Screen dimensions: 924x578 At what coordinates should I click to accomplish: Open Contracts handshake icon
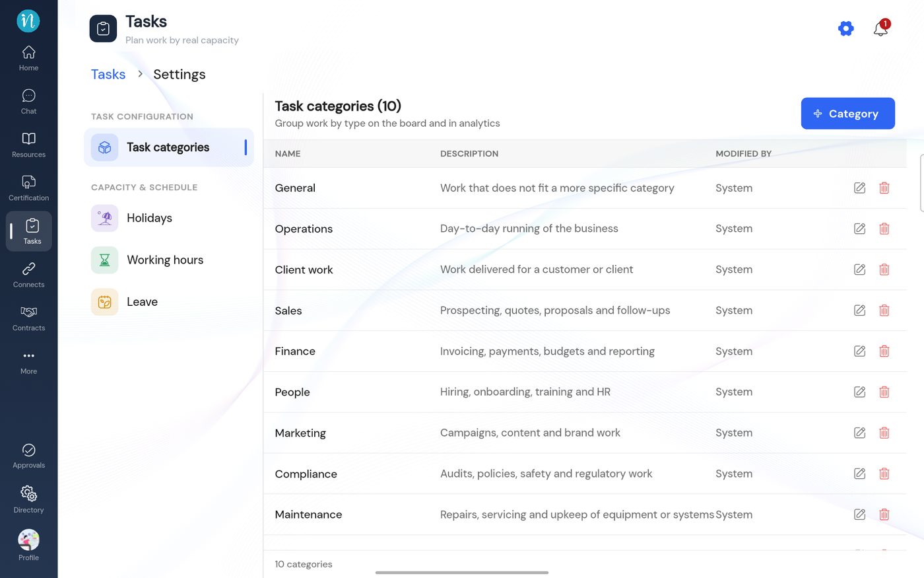pyautogui.click(x=28, y=318)
